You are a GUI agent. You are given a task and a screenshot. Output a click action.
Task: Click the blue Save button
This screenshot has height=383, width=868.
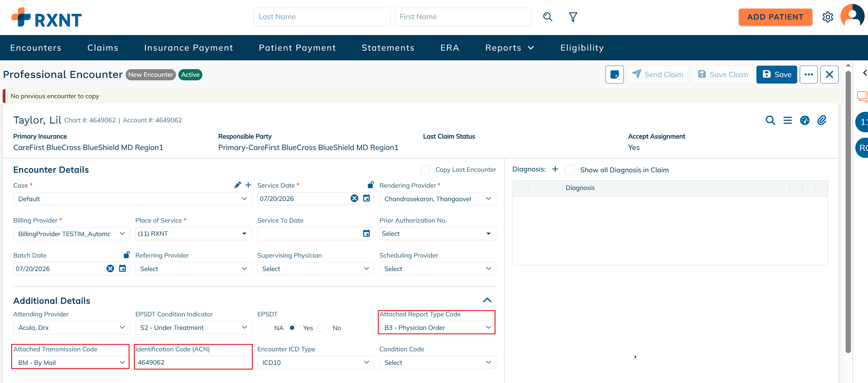tap(777, 75)
